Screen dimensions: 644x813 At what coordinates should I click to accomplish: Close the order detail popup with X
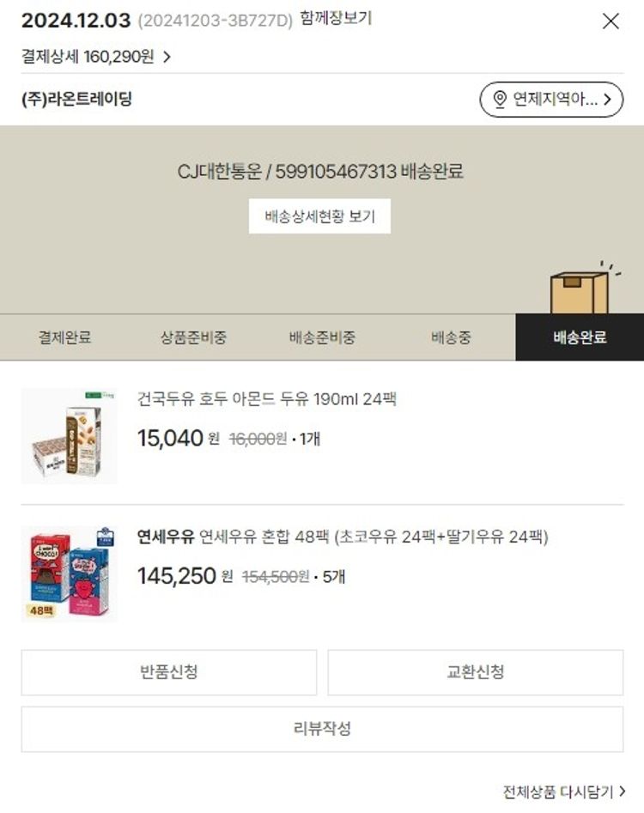click(x=611, y=21)
